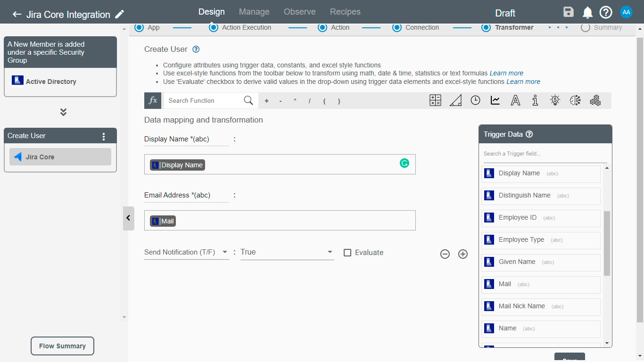Click the Grammarly icon in the Display Name field
The image size is (644, 362).
coord(404,163)
